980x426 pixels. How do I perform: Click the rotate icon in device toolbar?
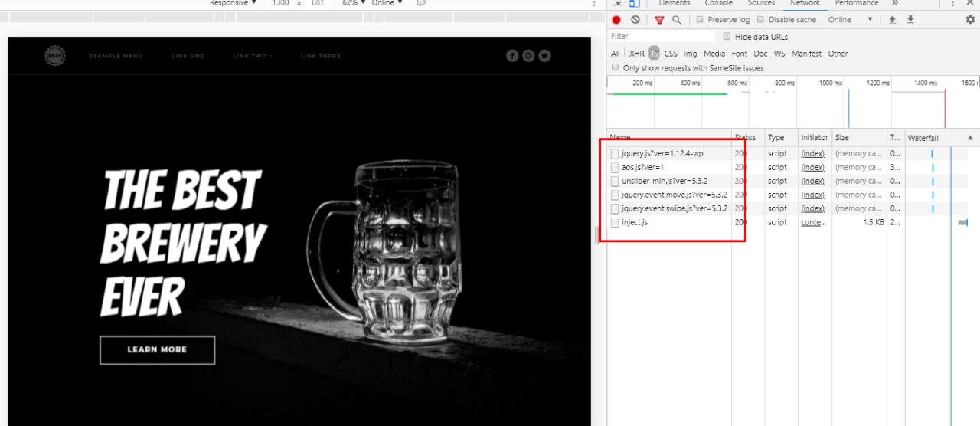pos(421,3)
